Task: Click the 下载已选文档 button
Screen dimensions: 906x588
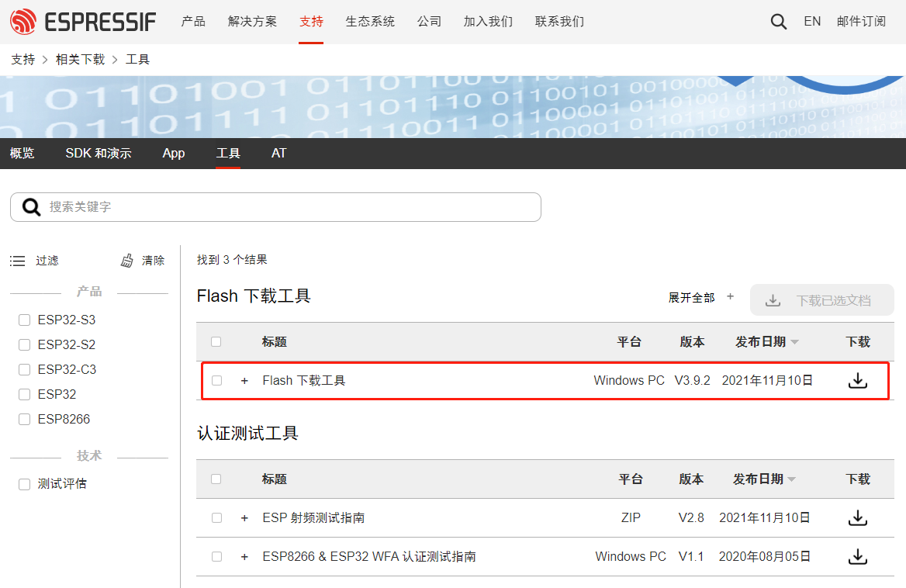Action: click(821, 299)
